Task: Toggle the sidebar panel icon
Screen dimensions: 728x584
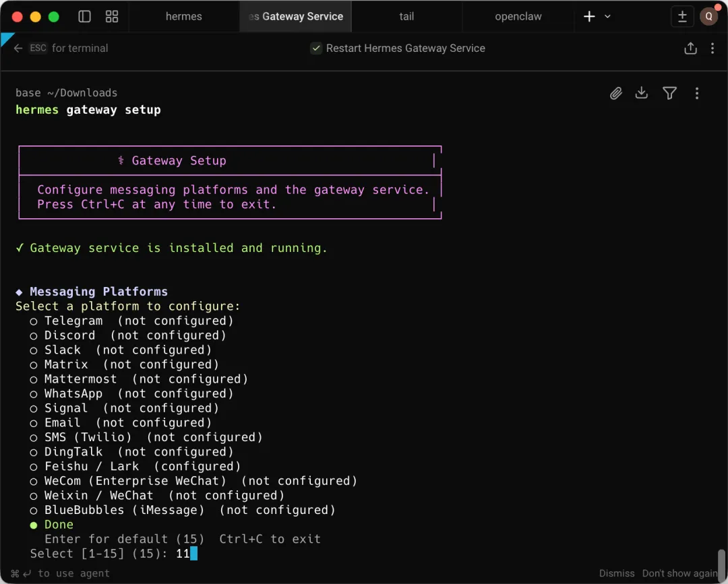Action: (x=84, y=17)
